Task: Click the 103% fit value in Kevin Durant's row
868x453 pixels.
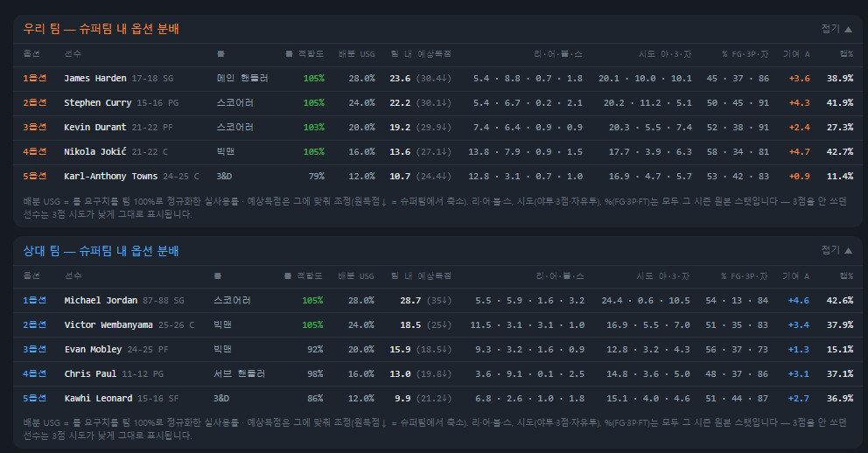Action: (314, 127)
